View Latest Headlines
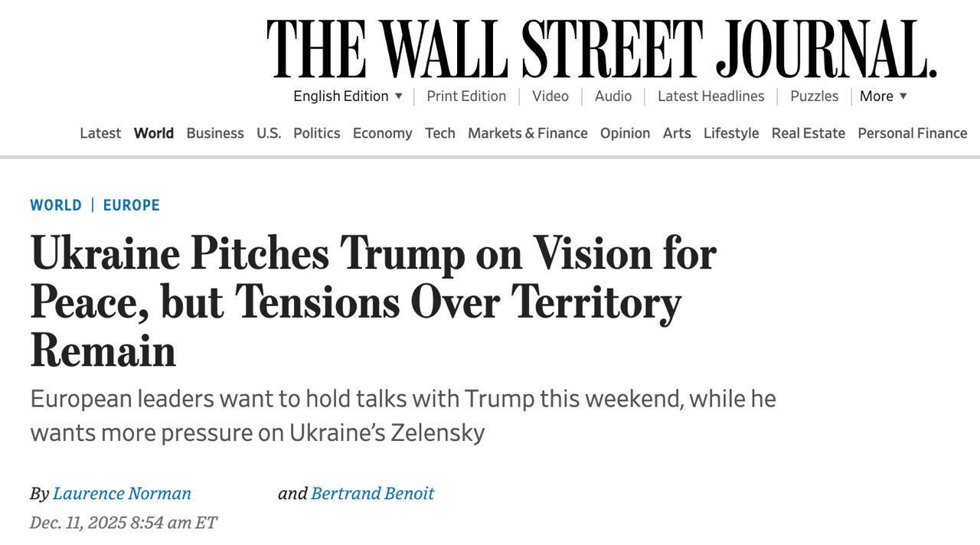This screenshot has width=980, height=545. pos(710,96)
